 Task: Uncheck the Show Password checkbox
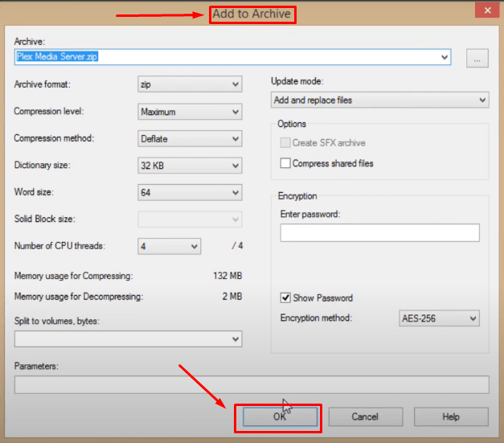point(285,297)
